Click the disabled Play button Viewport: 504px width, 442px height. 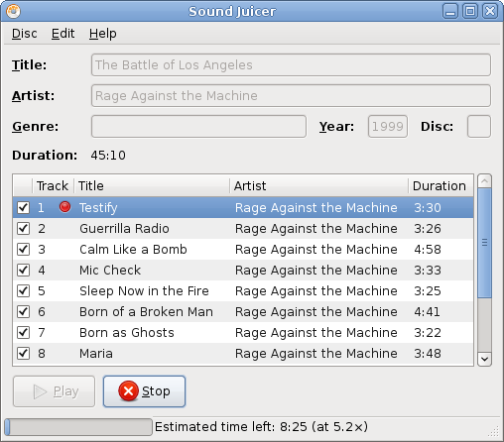click(54, 391)
